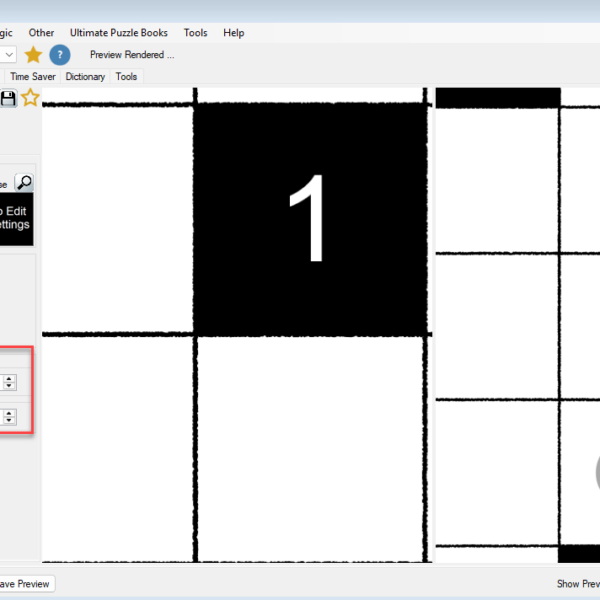Open the Help menu
This screenshot has width=600, height=600.
(x=233, y=33)
